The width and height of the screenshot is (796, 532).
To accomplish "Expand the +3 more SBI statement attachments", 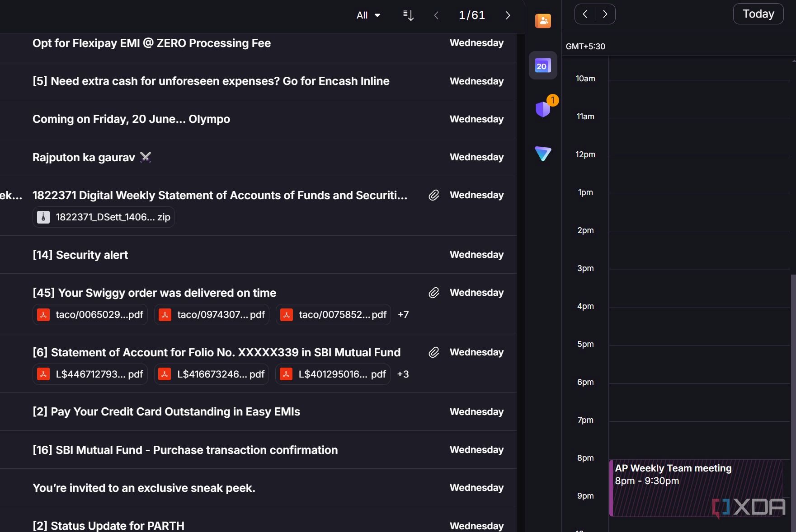I will pos(403,374).
